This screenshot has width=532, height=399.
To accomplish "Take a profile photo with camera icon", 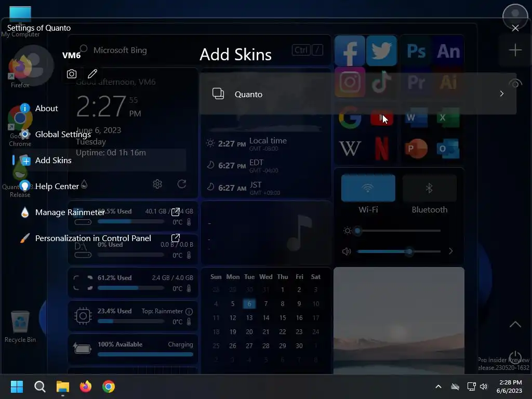I will (72, 74).
